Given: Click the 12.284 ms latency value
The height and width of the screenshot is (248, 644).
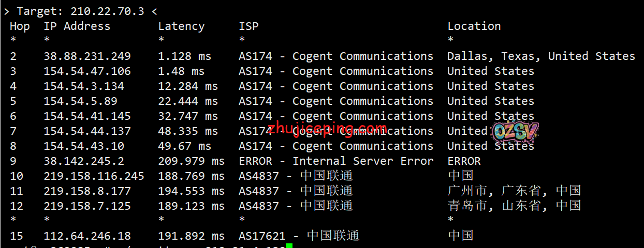Looking at the screenshot, I should (188, 86).
